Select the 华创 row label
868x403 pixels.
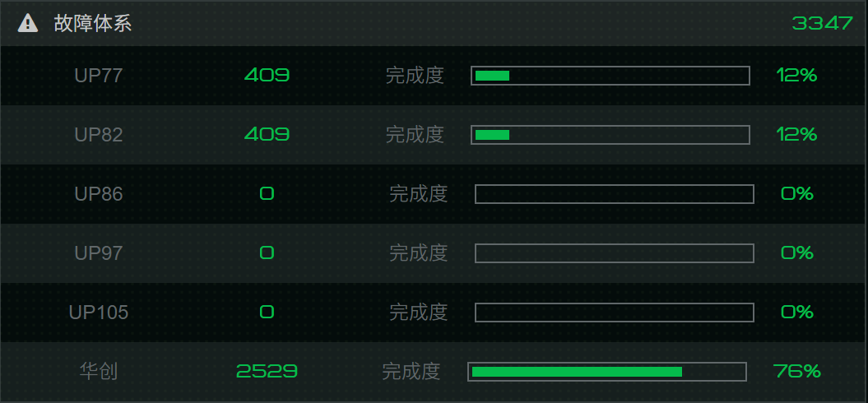[99, 372]
